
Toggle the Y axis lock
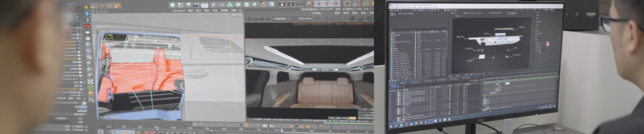[x=327, y=4]
